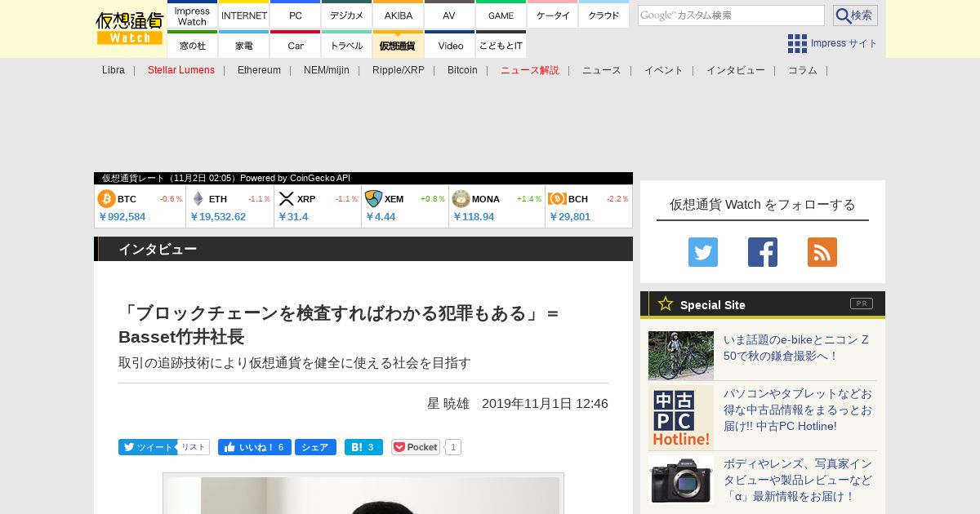The width and height of the screenshot is (980, 514).
Task: Save article with the Pocket button
Action: 416,447
